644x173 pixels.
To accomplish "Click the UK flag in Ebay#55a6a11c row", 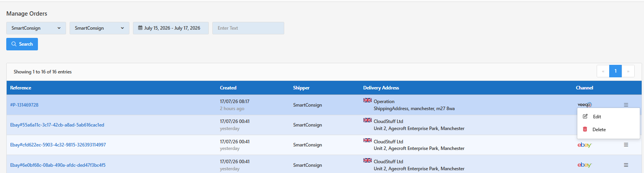I will point(368,120).
